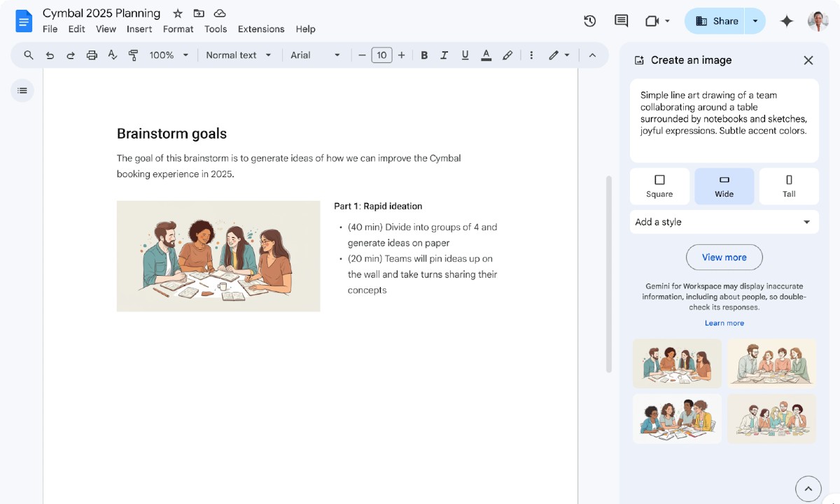840x504 pixels.
Task: Toggle underline formatting
Action: pos(465,55)
